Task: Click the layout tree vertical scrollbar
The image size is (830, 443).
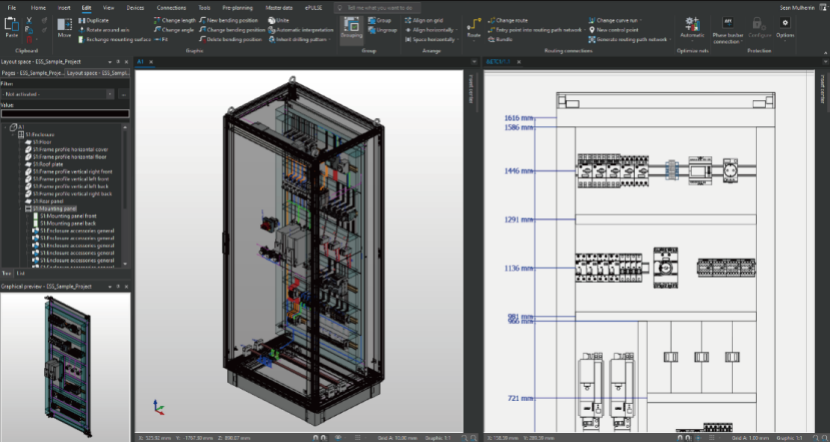Action: pyautogui.click(x=125, y=195)
